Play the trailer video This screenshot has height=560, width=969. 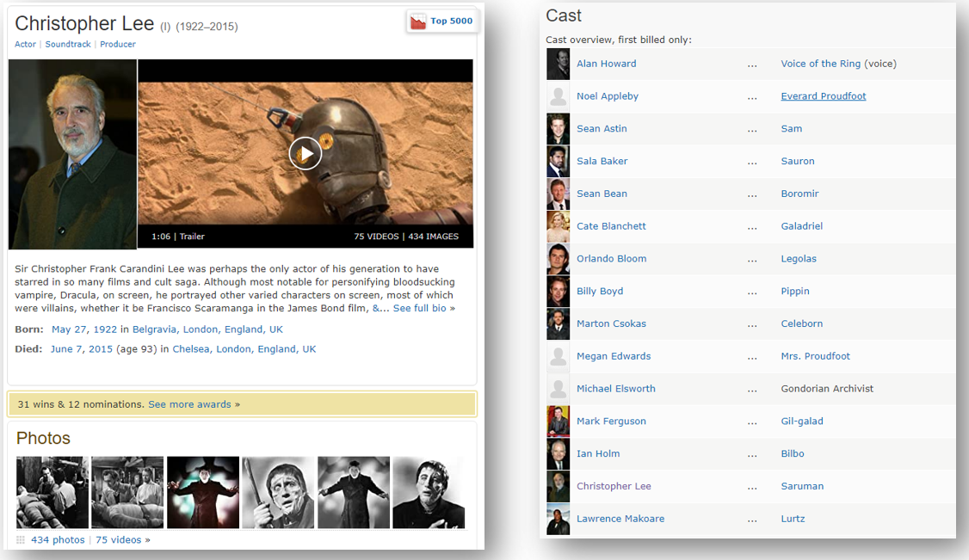(305, 153)
